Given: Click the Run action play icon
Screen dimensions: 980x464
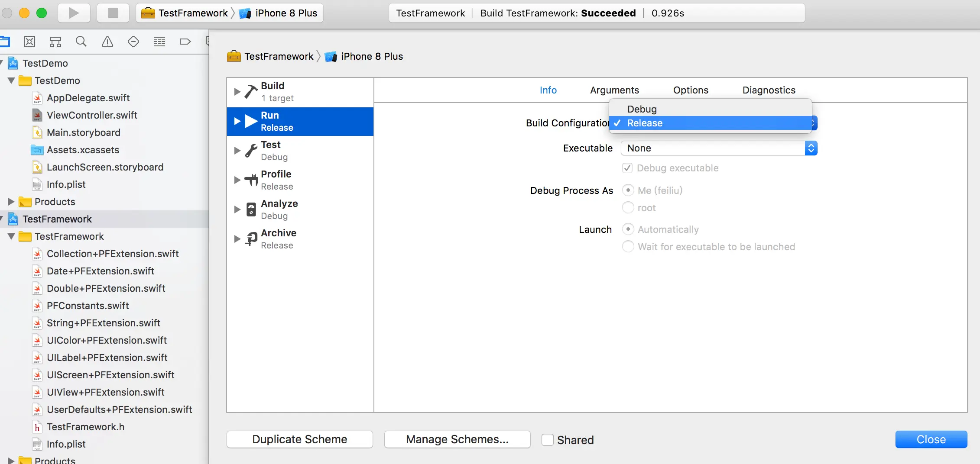Looking at the screenshot, I should (251, 121).
